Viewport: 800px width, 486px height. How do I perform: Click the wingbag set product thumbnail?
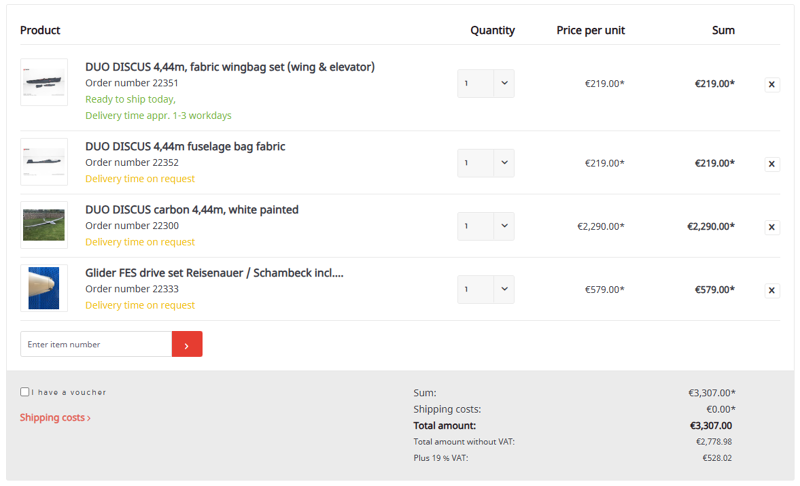(x=44, y=83)
